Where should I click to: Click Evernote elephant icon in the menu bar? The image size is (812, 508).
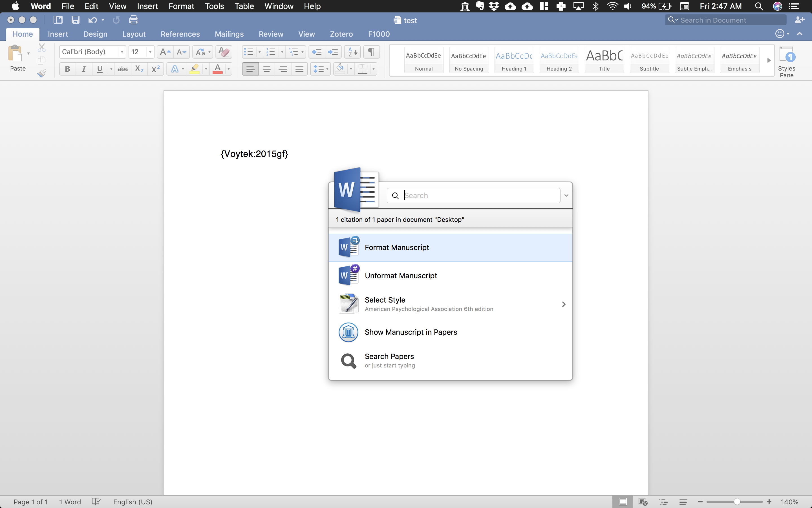point(480,6)
